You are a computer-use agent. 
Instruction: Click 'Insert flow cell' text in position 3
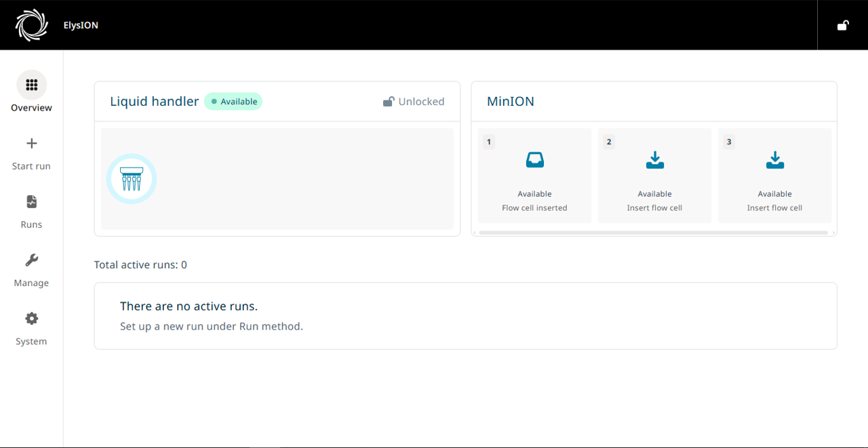pyautogui.click(x=774, y=208)
